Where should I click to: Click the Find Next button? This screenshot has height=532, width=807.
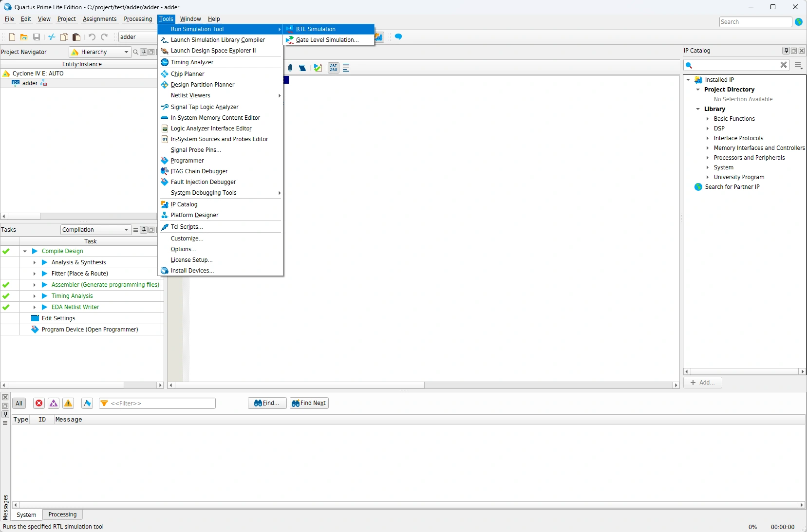click(309, 403)
